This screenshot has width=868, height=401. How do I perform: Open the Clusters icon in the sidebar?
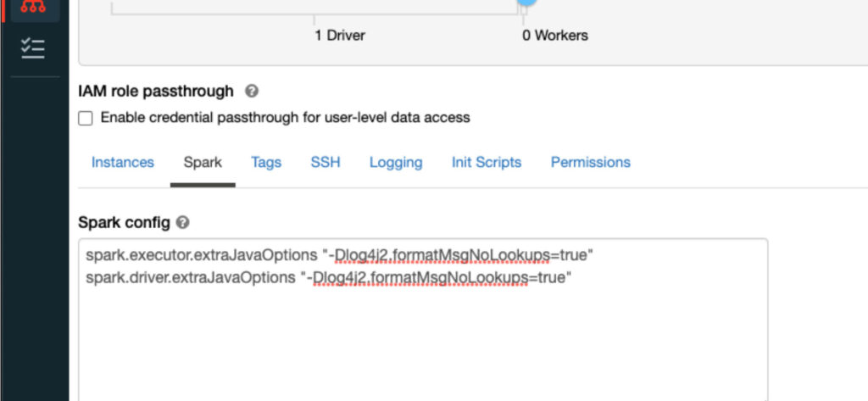33,8
